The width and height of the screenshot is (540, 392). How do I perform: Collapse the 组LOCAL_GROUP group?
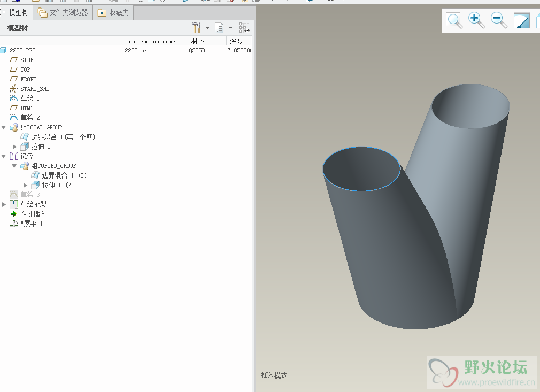[x=4, y=127]
